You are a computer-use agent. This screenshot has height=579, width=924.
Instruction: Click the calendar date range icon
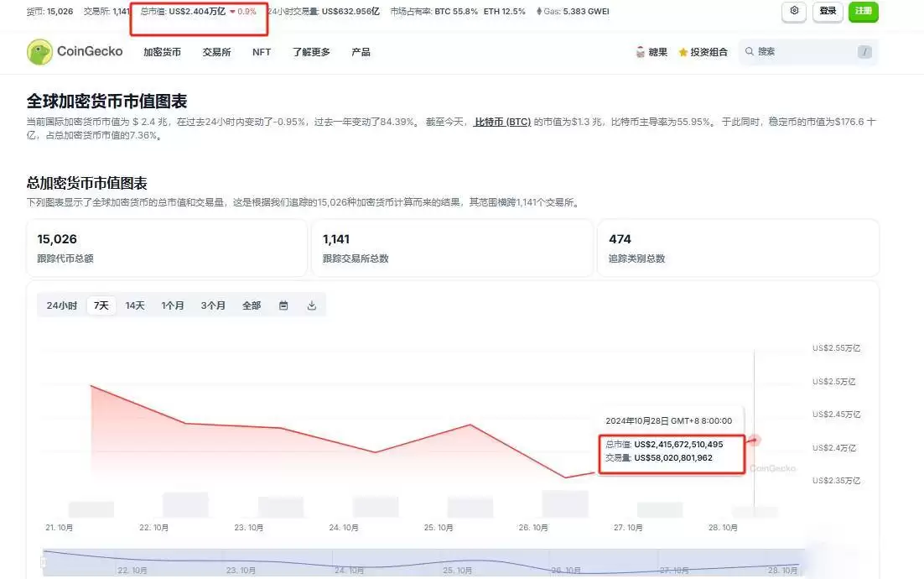click(283, 306)
